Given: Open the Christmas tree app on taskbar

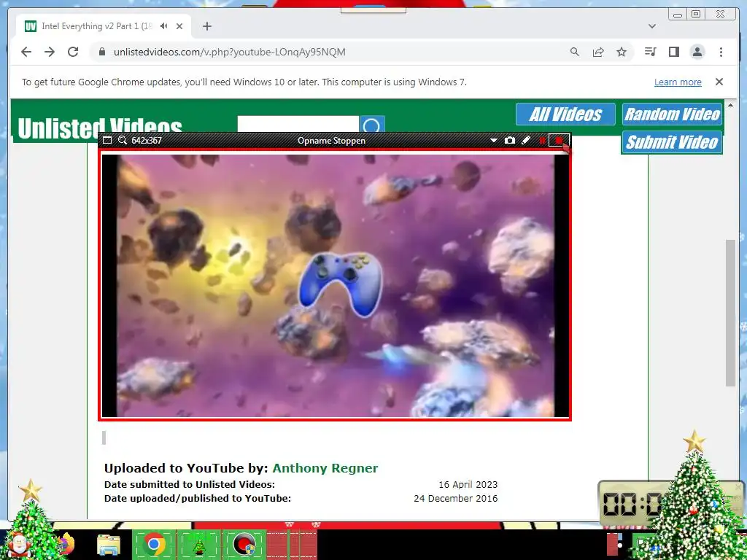Looking at the screenshot, I should [199, 544].
